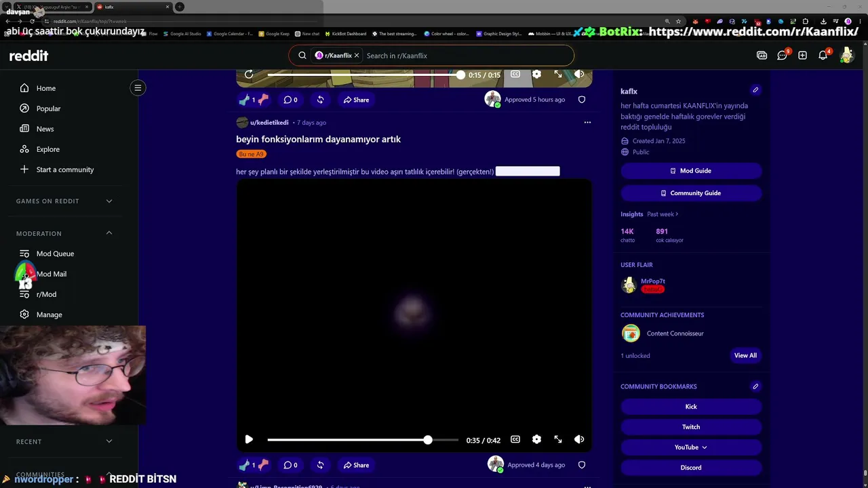Open the YouTube bookmark dropdown
The image size is (868, 488).
(x=691, y=447)
